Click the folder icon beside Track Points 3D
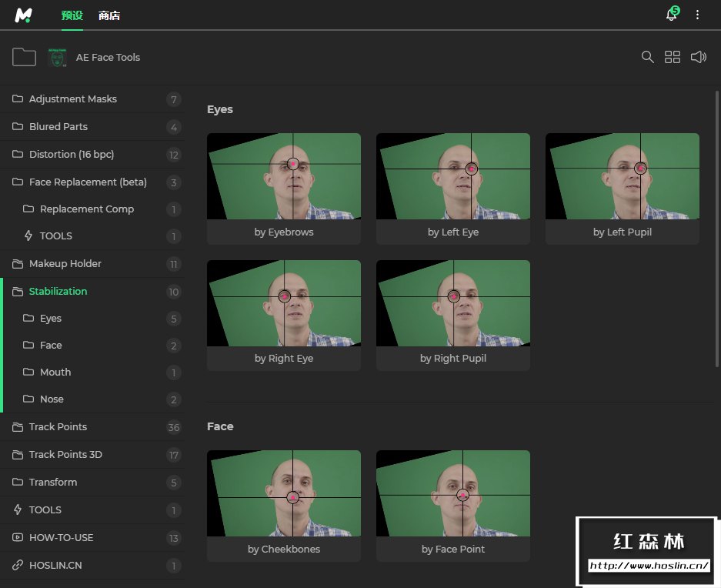This screenshot has height=588, width=721. 18,455
